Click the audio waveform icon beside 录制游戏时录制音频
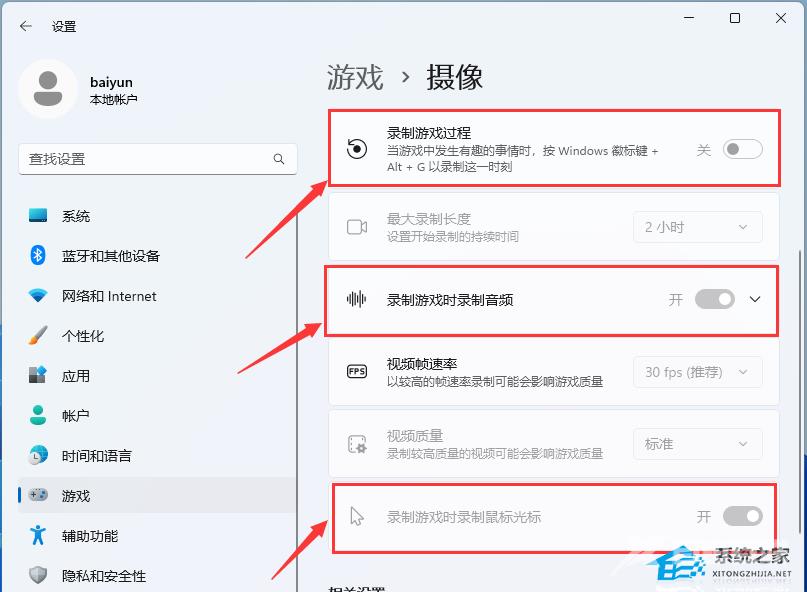Screen dimensions: 807x592 [356, 299]
